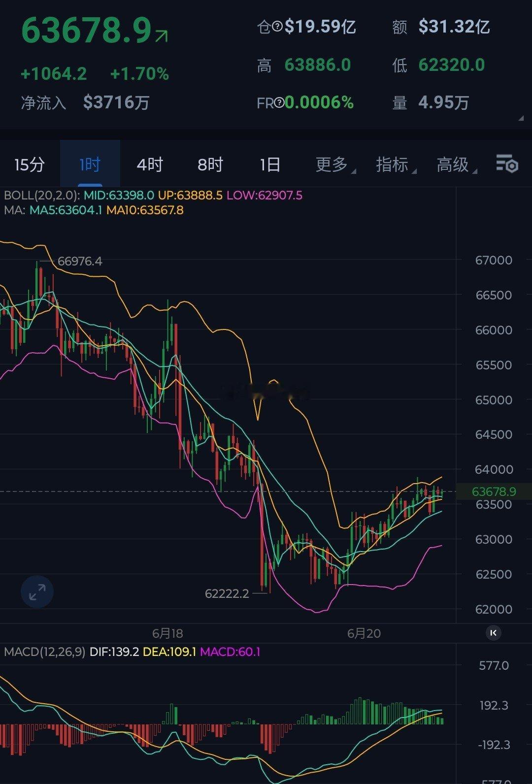Tap the 量 4.95万 value

(443, 102)
